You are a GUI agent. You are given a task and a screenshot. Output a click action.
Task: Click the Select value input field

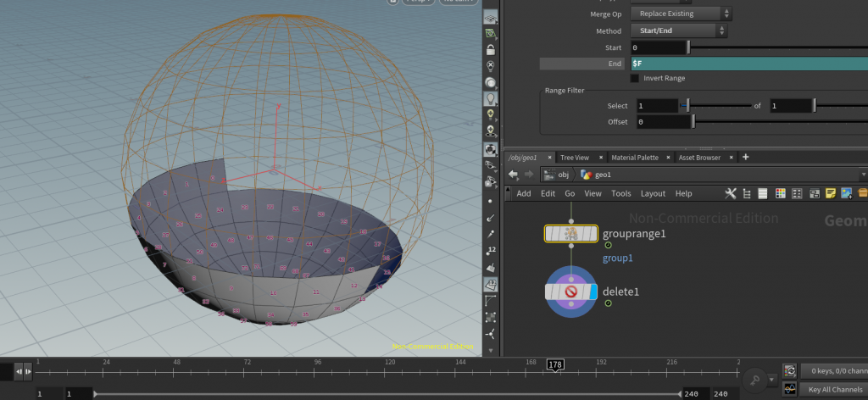[x=657, y=106]
